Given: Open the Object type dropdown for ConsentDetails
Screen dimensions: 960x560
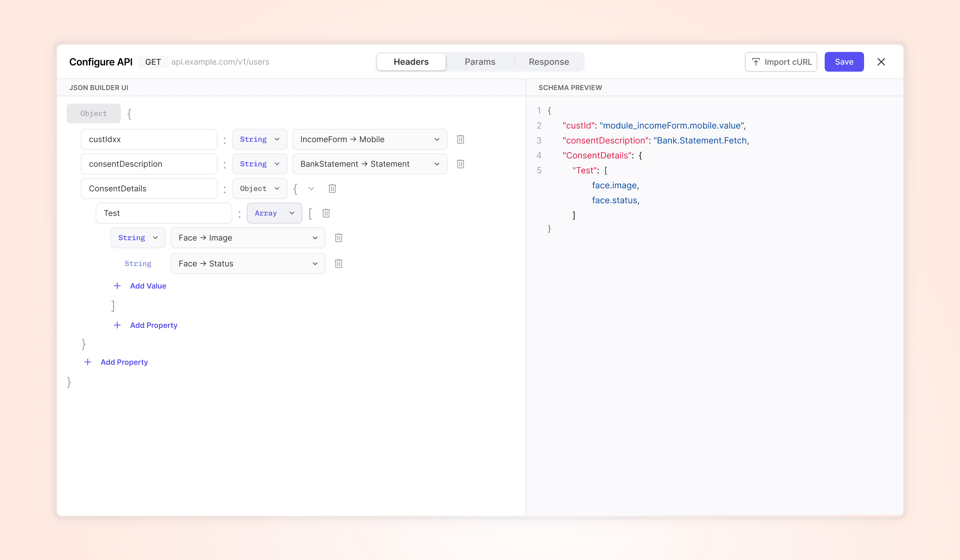Looking at the screenshot, I should click(260, 189).
